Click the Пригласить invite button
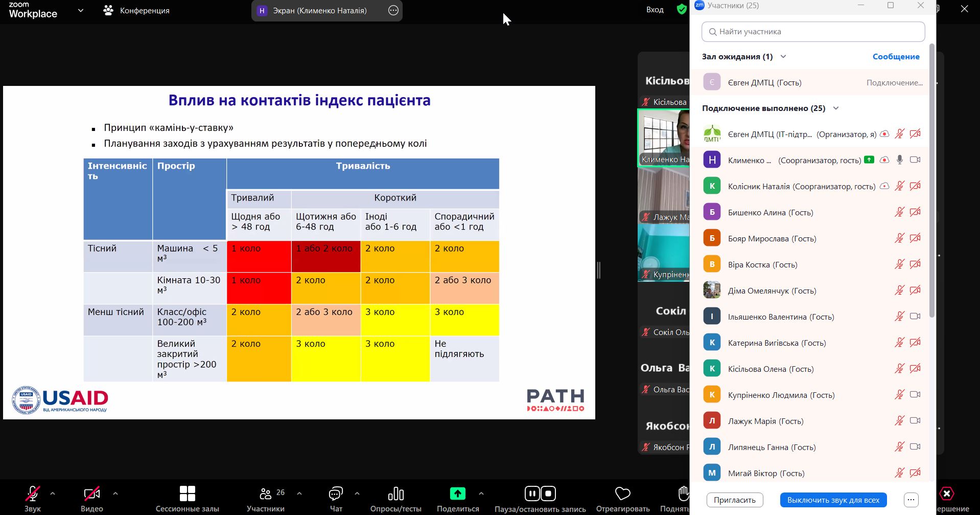Screen dimensions: 980x515 point(734,500)
